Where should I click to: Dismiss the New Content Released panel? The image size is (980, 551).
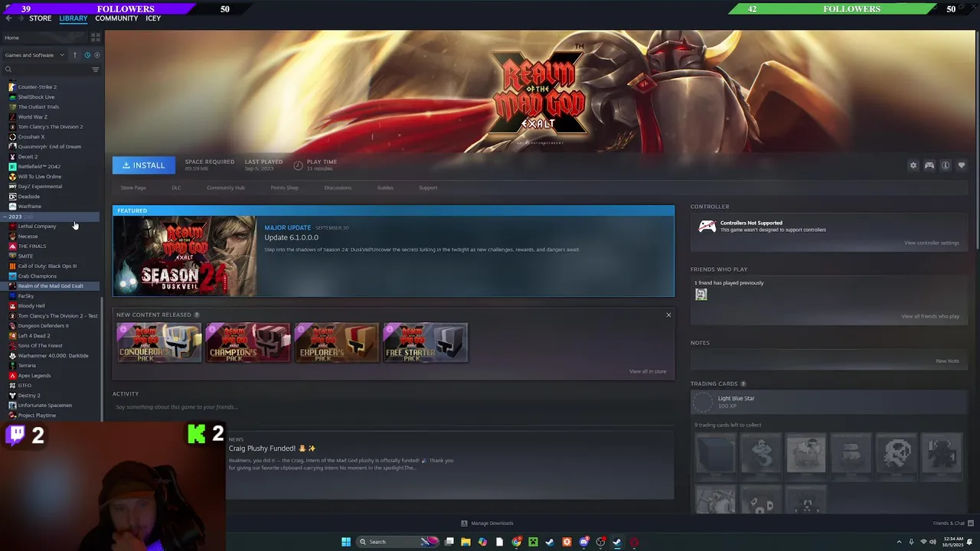(668, 315)
